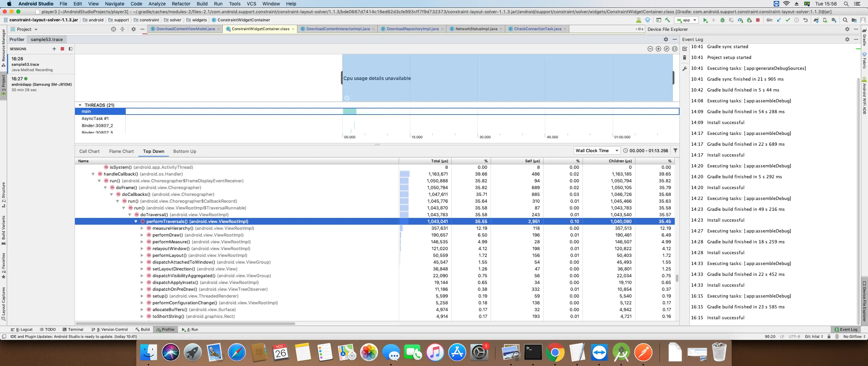Zoom in on the profiler timeline
The width and height of the screenshot is (868, 366).
[658, 49]
